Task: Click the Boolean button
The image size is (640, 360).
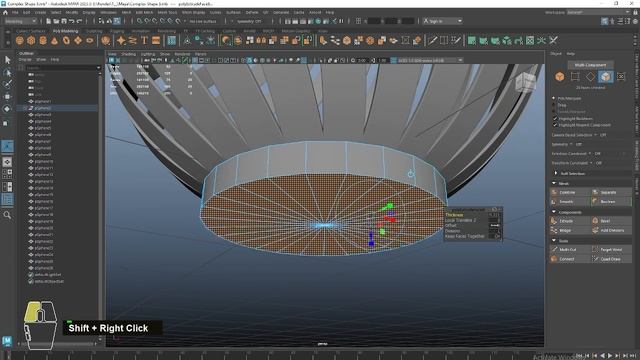Action: point(611,202)
